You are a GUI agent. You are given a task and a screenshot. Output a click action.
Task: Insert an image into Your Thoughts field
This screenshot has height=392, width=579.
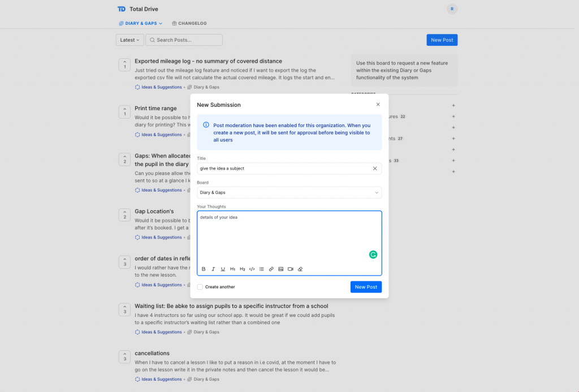tap(280, 268)
